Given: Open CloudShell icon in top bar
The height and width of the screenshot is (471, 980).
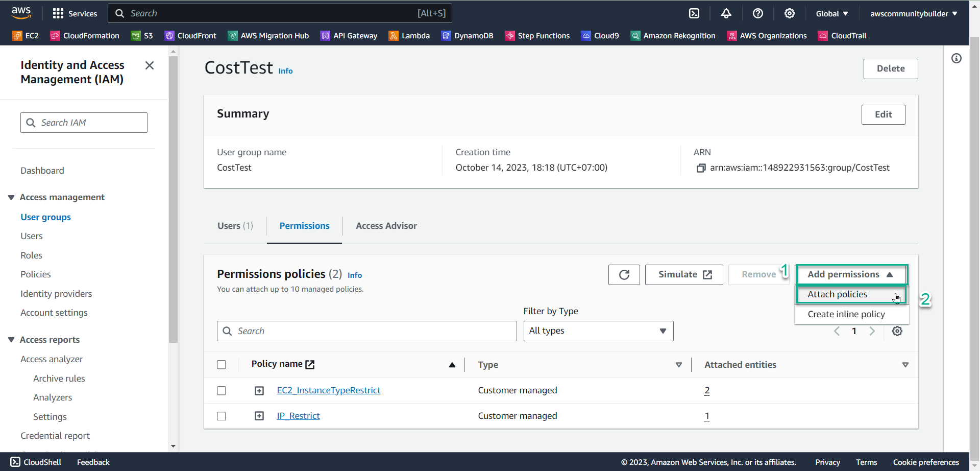Looking at the screenshot, I should (x=694, y=13).
